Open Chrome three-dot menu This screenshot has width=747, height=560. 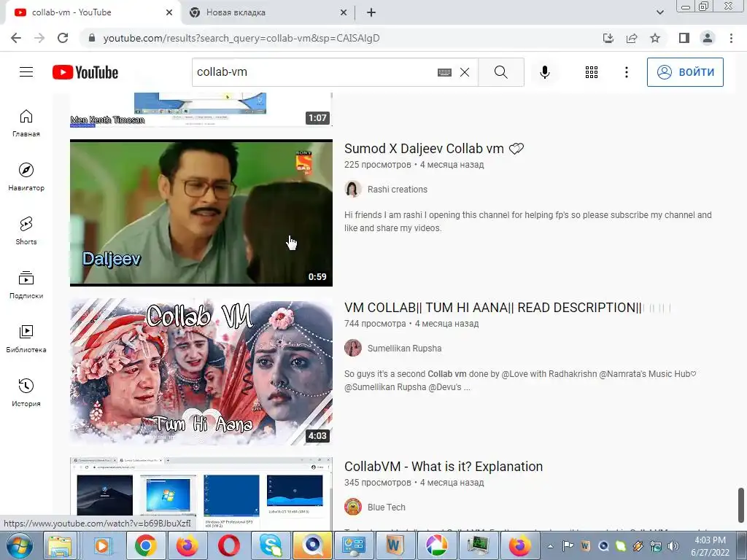point(731,38)
